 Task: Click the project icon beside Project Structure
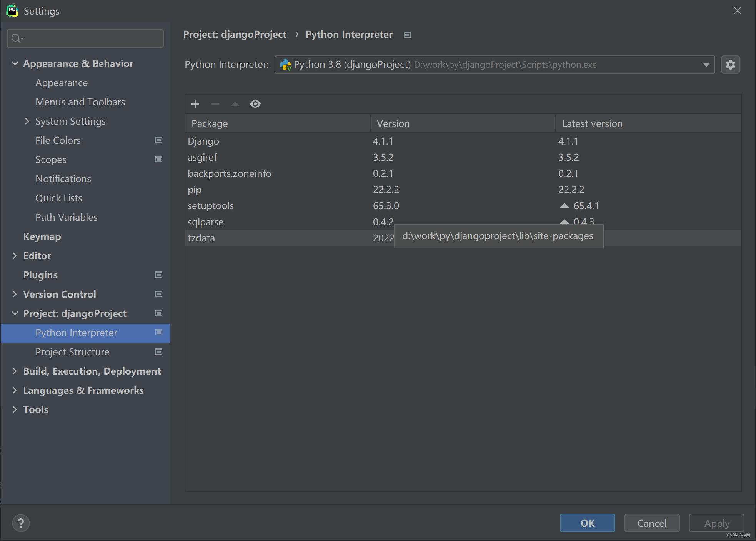click(x=159, y=351)
